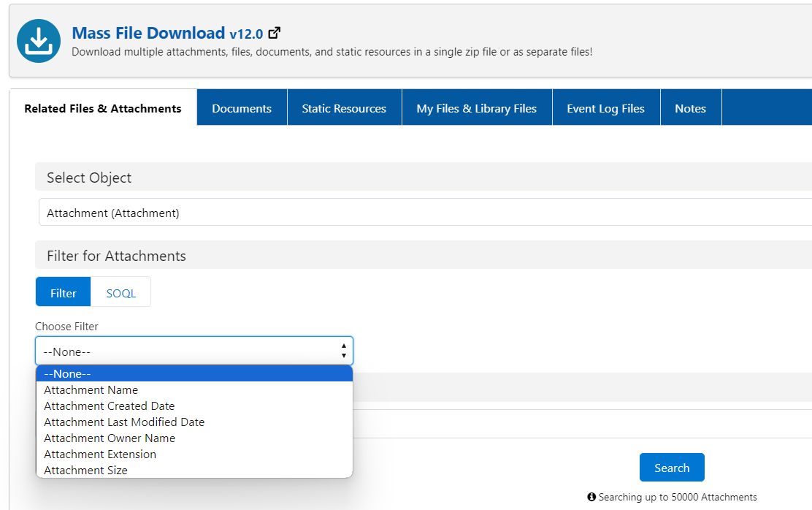
Task: Click the Searching up to 50000 Attachments text
Action: coord(678,497)
